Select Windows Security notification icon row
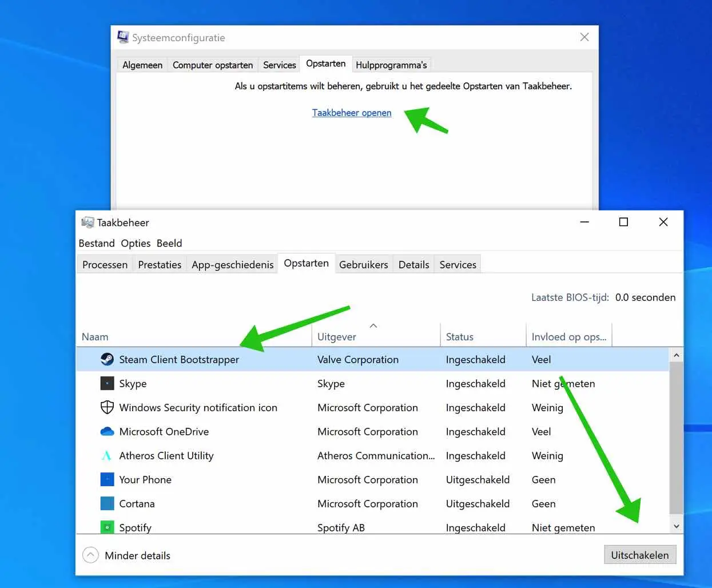Image resolution: width=712 pixels, height=588 pixels. point(198,407)
